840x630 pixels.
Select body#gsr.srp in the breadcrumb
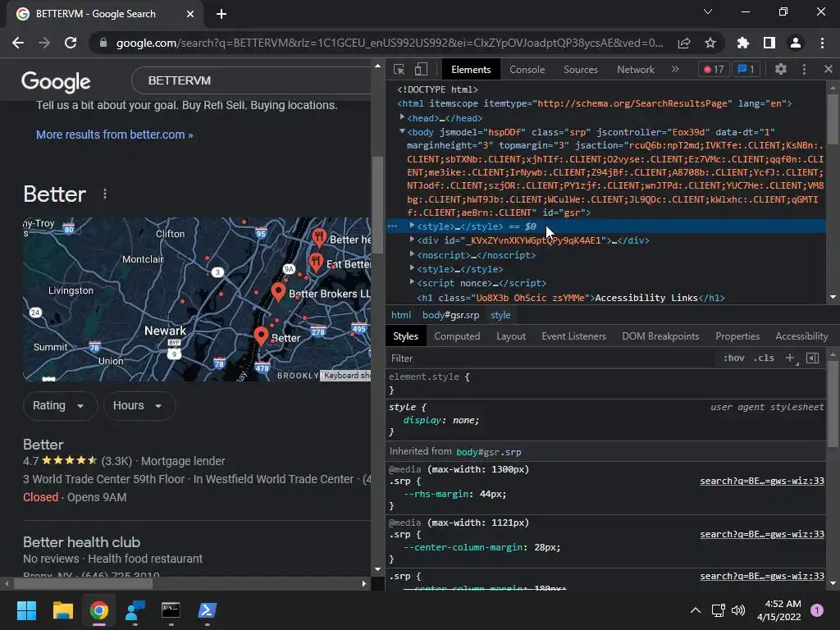click(450, 315)
